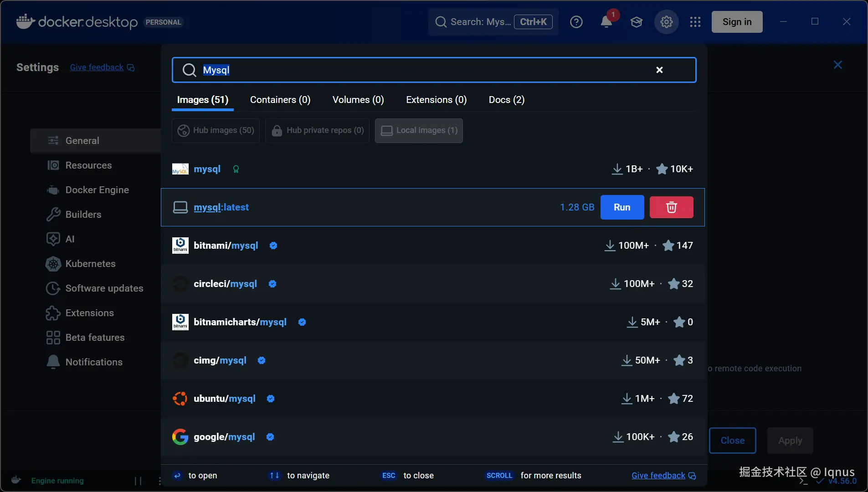Click the Close button in Settings
Image resolution: width=868 pixels, height=492 pixels.
[732, 441]
